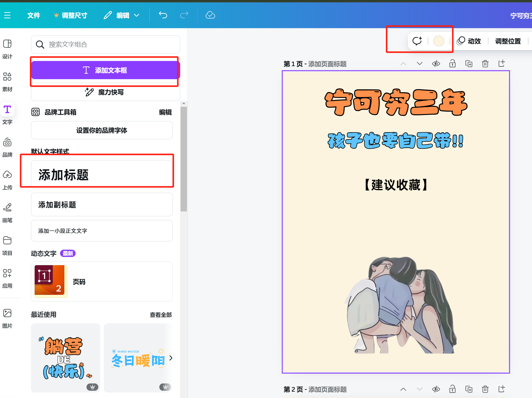532x398 pixels.
Task: Click the 添加文本框 button
Action: coord(105,70)
